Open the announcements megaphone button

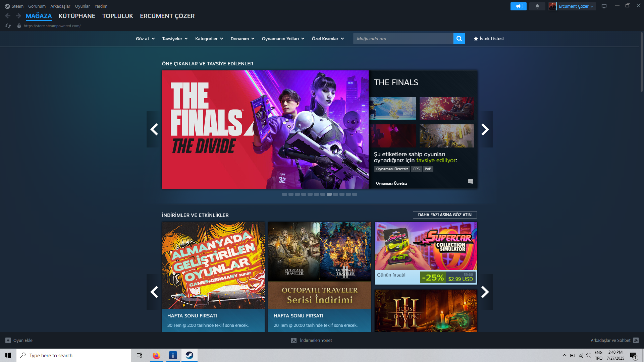[x=519, y=6]
